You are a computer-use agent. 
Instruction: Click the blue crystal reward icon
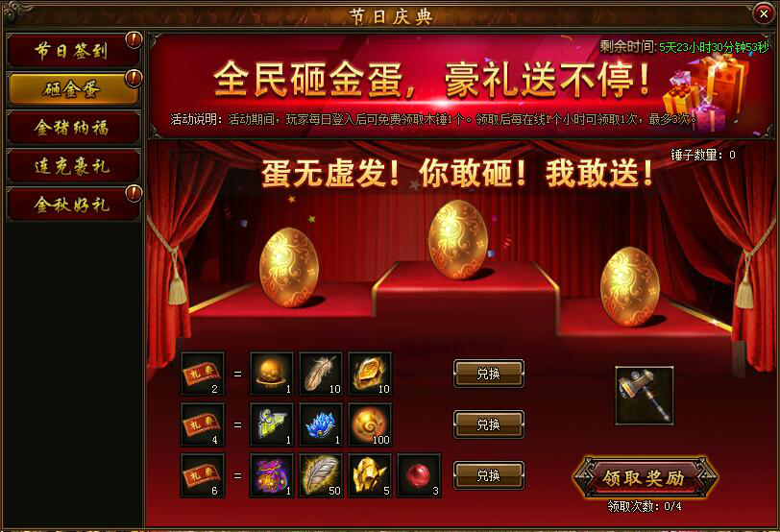click(x=321, y=424)
